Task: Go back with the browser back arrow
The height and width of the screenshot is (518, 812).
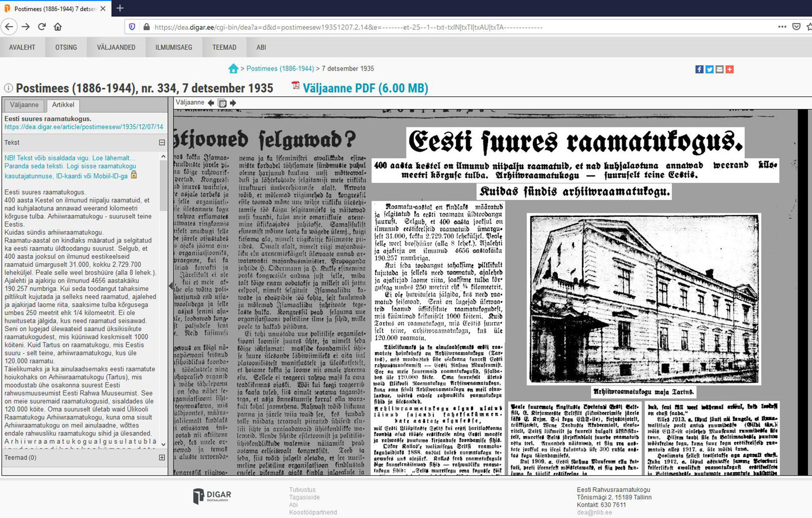Action: (x=9, y=27)
